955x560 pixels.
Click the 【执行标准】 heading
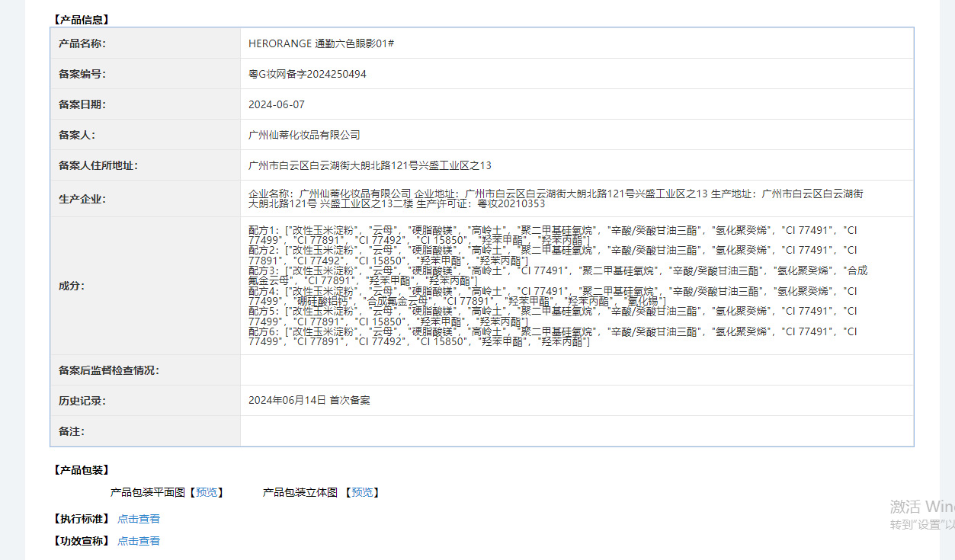click(x=82, y=519)
